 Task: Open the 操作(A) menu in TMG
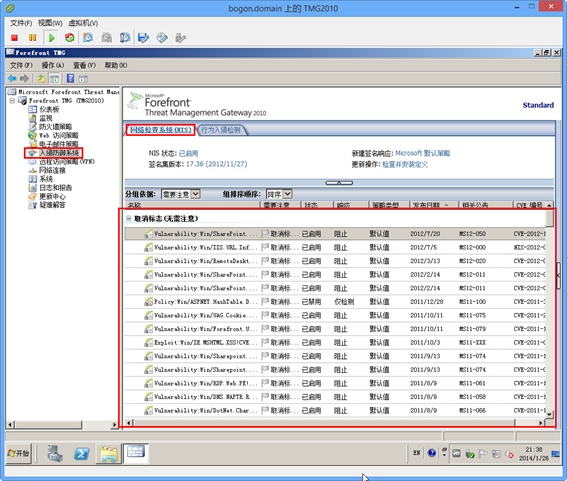(53, 65)
